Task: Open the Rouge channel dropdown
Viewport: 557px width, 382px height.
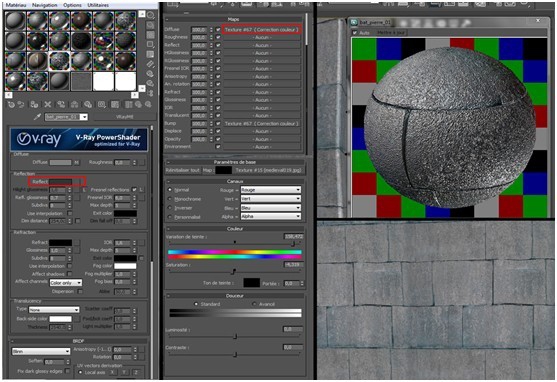Action: click(x=271, y=190)
